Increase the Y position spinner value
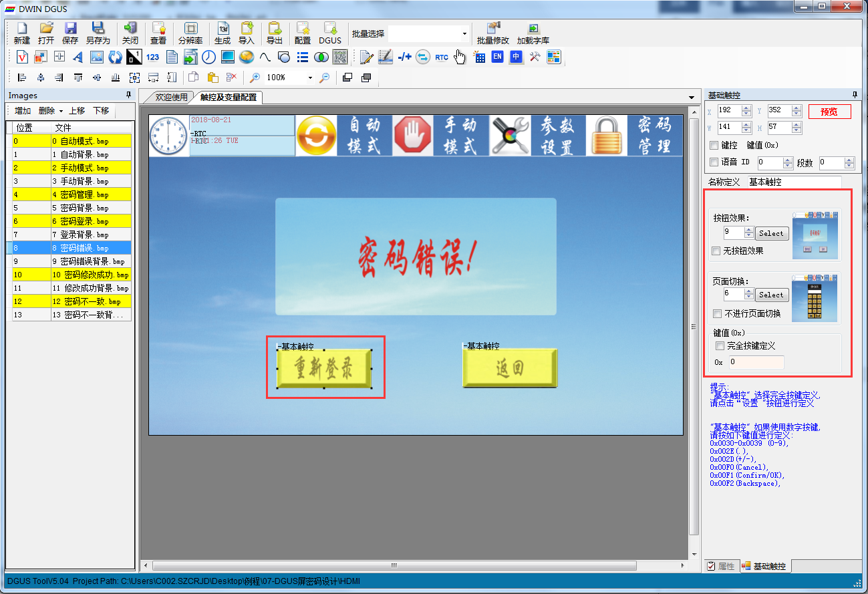Image resolution: width=868 pixels, height=594 pixels. (x=796, y=108)
